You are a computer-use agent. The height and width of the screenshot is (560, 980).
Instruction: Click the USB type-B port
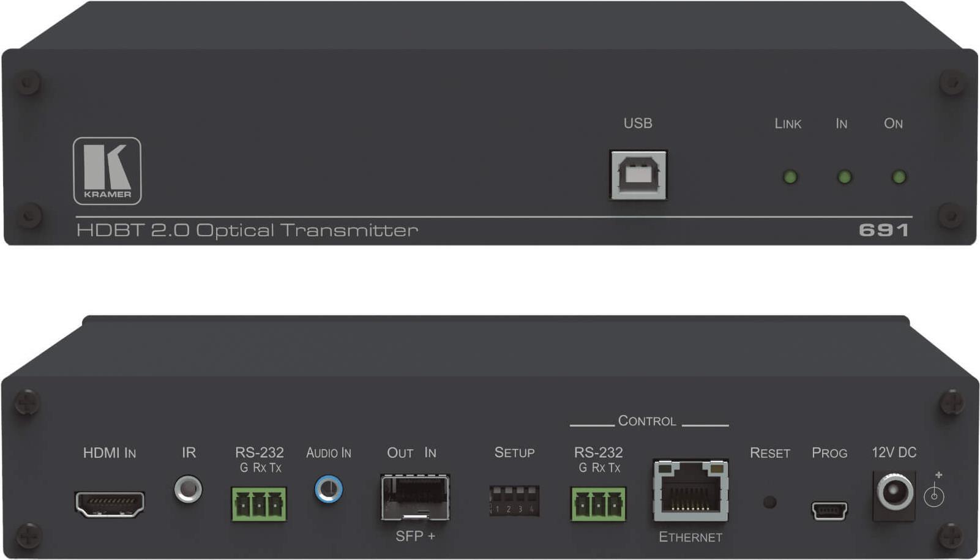point(638,176)
